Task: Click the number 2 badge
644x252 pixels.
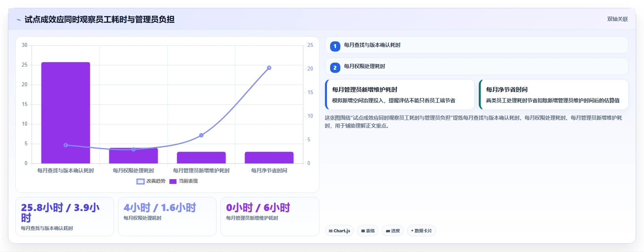Action: [x=335, y=68]
